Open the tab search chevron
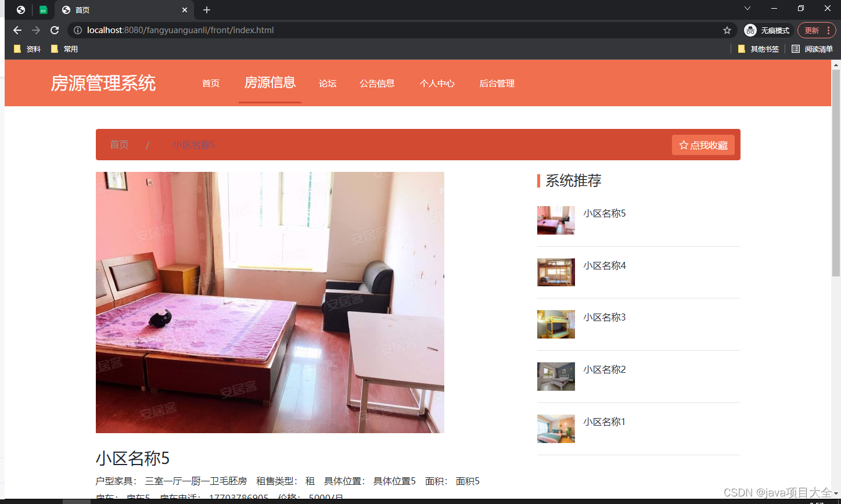Viewport: 841px width, 504px height. (747, 8)
